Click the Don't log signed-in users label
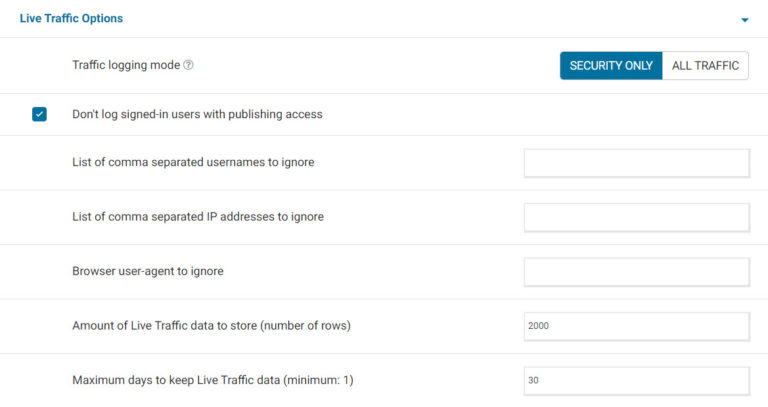This screenshot has width=768, height=407. click(x=197, y=114)
